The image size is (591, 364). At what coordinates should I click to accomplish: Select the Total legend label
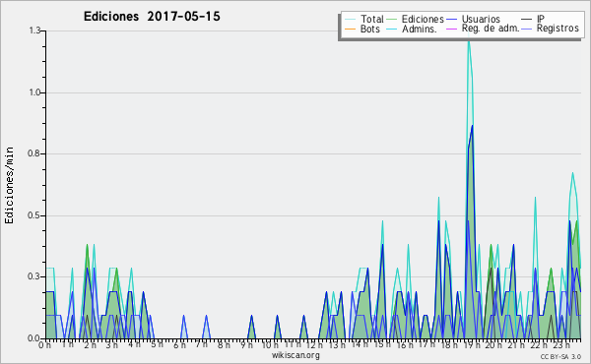(x=371, y=19)
